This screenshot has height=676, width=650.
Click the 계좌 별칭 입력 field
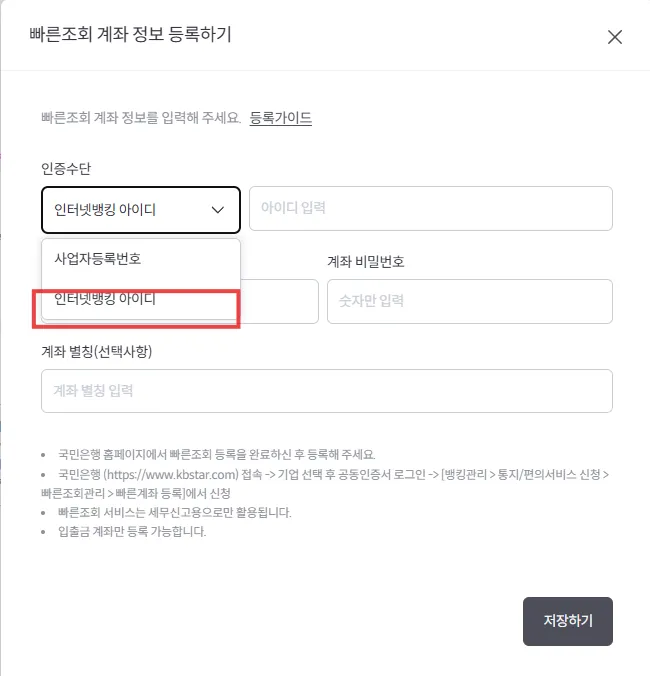327,391
